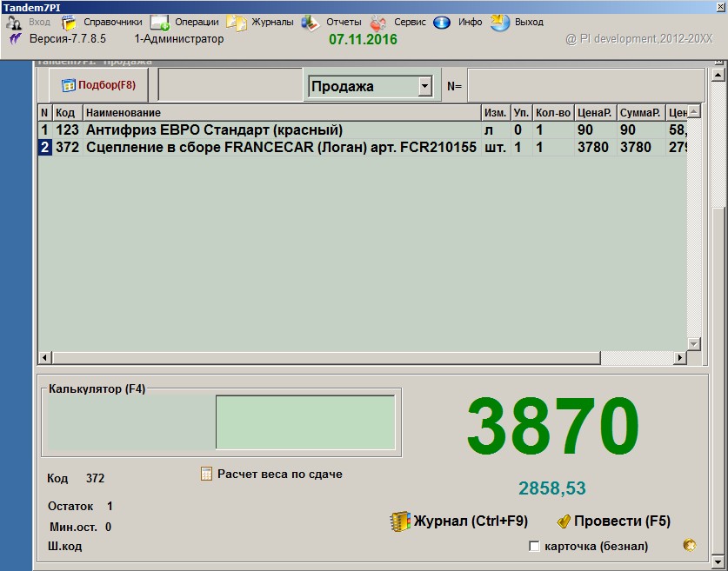Choose Выход to exit
This screenshot has width=728, height=571.
[x=529, y=22]
